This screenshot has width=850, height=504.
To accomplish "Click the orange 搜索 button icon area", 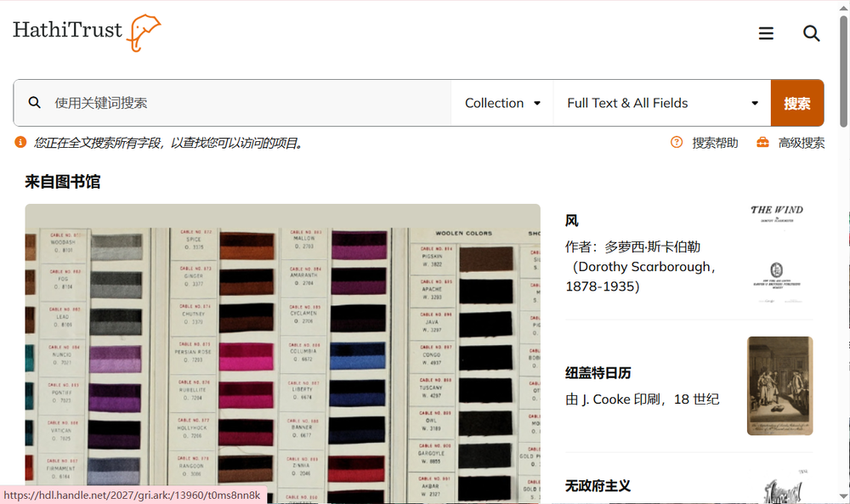I will (x=797, y=102).
